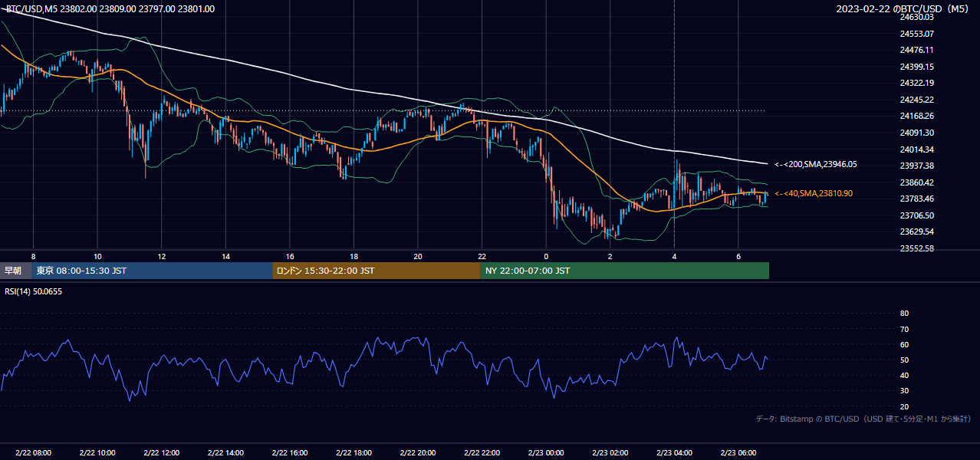Click the 2/23 02:00 time label
This screenshot has width=980, height=460.
coord(610,452)
